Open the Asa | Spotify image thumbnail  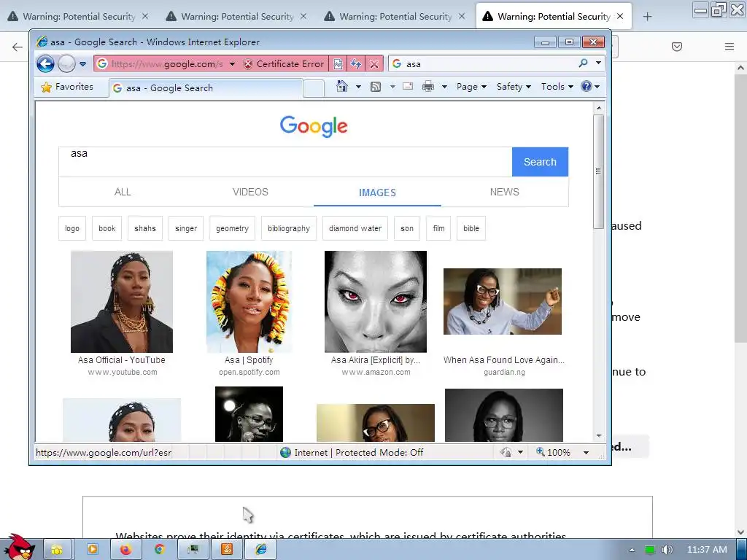(249, 302)
